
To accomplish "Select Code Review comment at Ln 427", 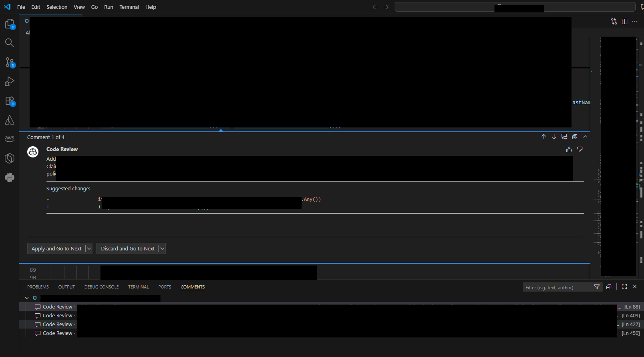I will coord(331,324).
